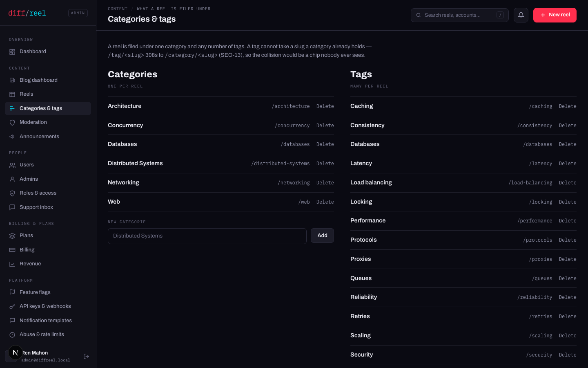This screenshot has height=368, width=588.
Task: Navigate to the Reels section
Action: pyautogui.click(x=48, y=94)
